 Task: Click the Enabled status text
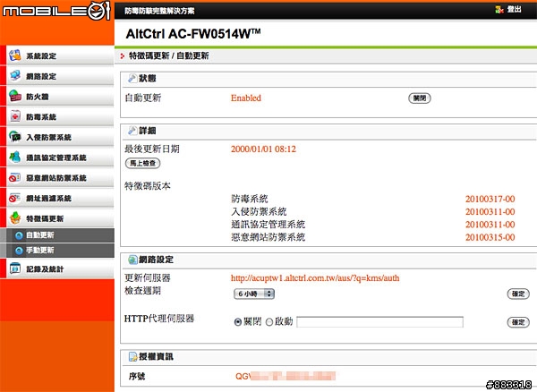246,98
